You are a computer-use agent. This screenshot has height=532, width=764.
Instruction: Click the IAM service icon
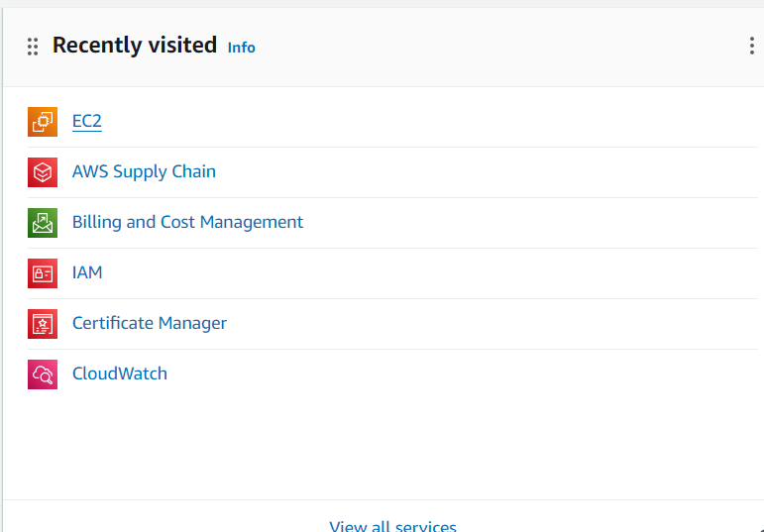43,273
